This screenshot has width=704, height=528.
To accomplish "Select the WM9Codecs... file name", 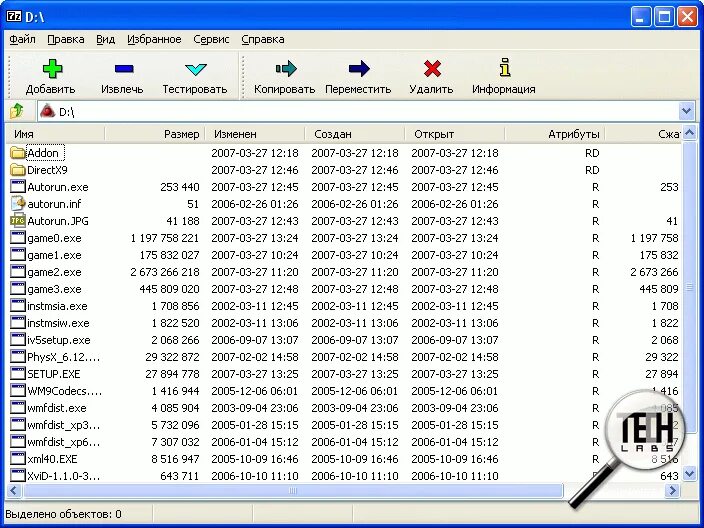I will 64,391.
